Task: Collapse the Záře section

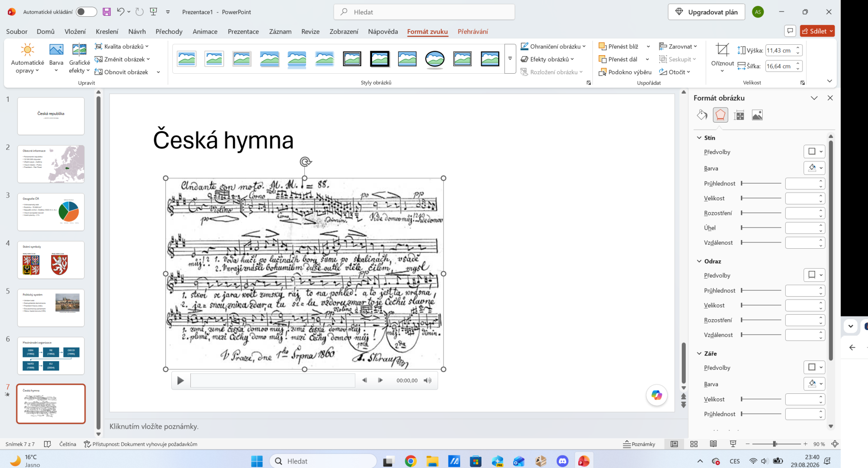Action: pyautogui.click(x=699, y=354)
